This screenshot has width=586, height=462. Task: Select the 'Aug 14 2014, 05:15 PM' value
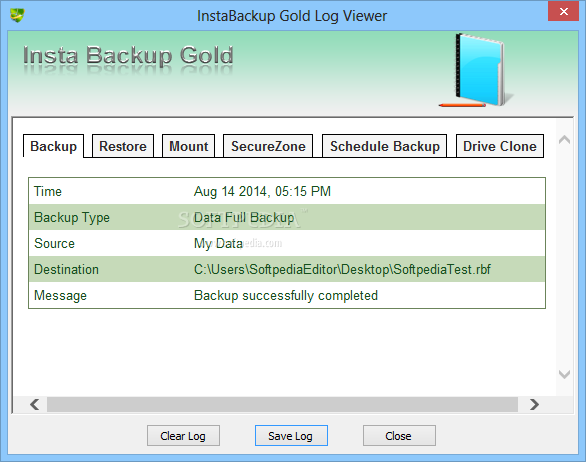pos(262,191)
